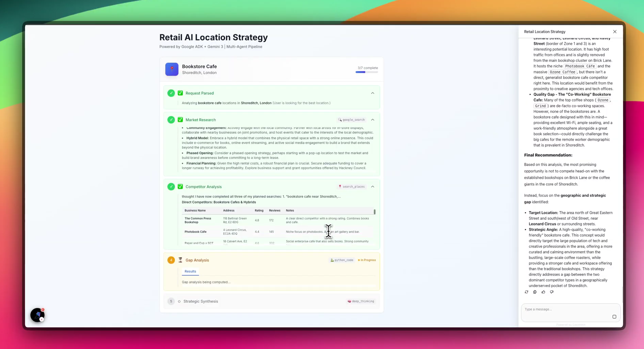Click the Final Recommendation heading in chat

[x=548, y=155]
